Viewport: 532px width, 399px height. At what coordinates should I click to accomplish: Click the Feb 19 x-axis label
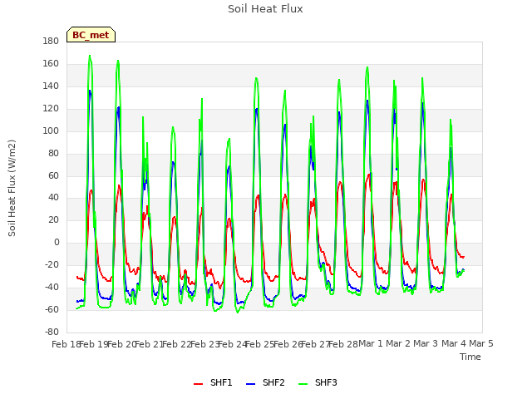coord(94,344)
